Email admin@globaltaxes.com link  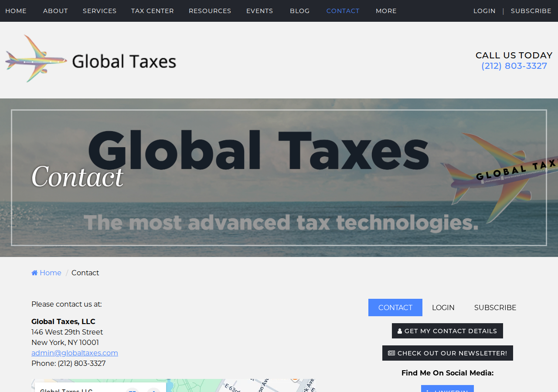(x=75, y=353)
